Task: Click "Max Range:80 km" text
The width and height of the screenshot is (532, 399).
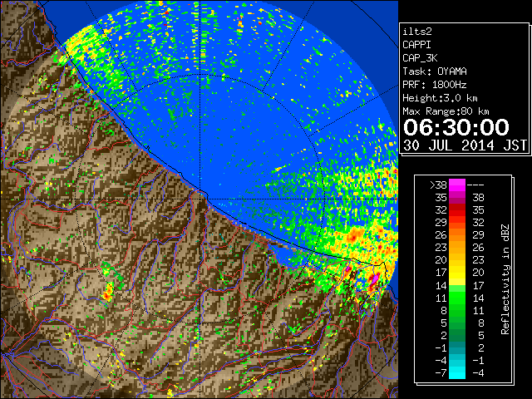Action: pyautogui.click(x=446, y=111)
